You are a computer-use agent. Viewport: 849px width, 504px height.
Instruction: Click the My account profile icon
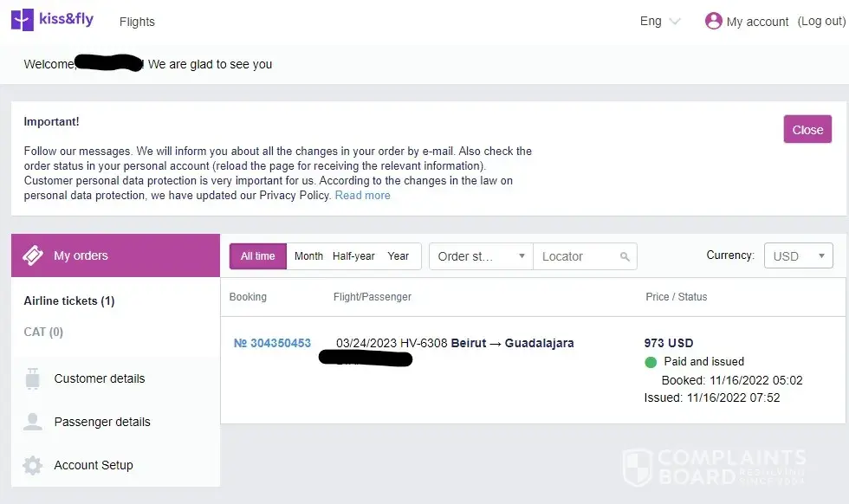[x=714, y=21]
